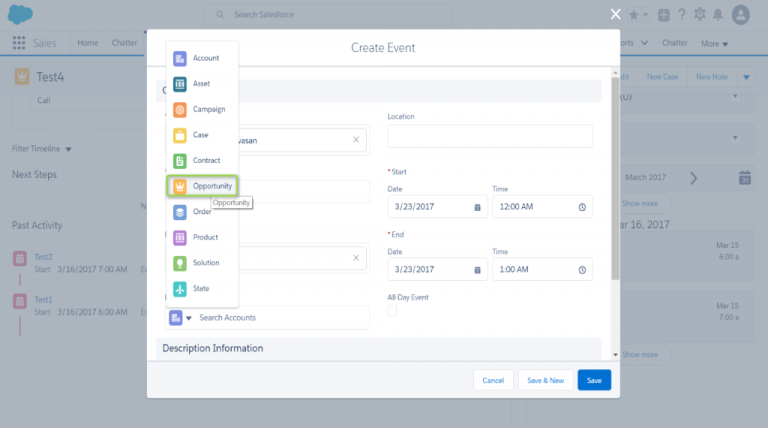Close the Create Event dialog

pyautogui.click(x=616, y=14)
